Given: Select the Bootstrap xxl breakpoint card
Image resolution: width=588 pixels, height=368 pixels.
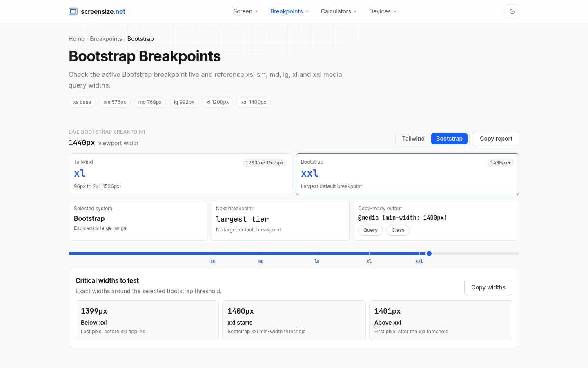Looking at the screenshot, I should pyautogui.click(x=408, y=174).
